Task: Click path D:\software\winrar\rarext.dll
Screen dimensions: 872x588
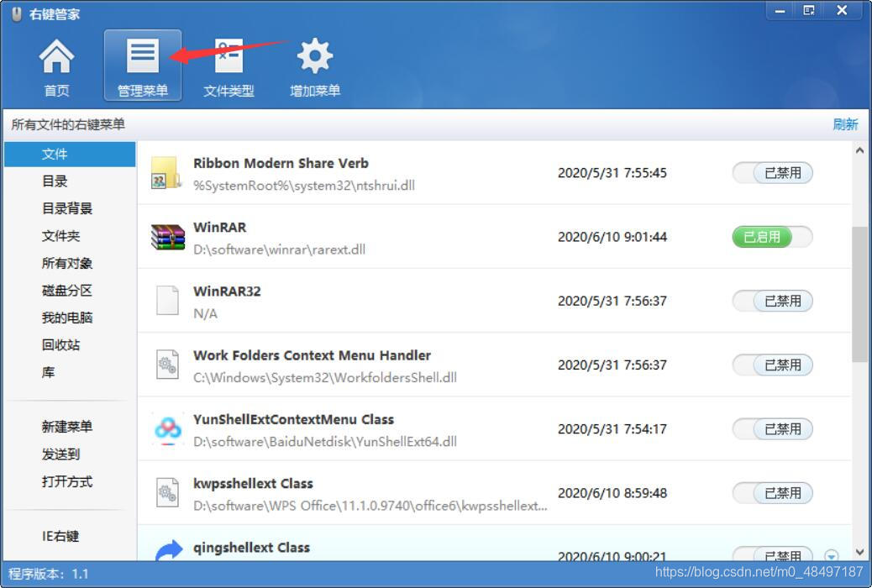Action: coord(279,249)
